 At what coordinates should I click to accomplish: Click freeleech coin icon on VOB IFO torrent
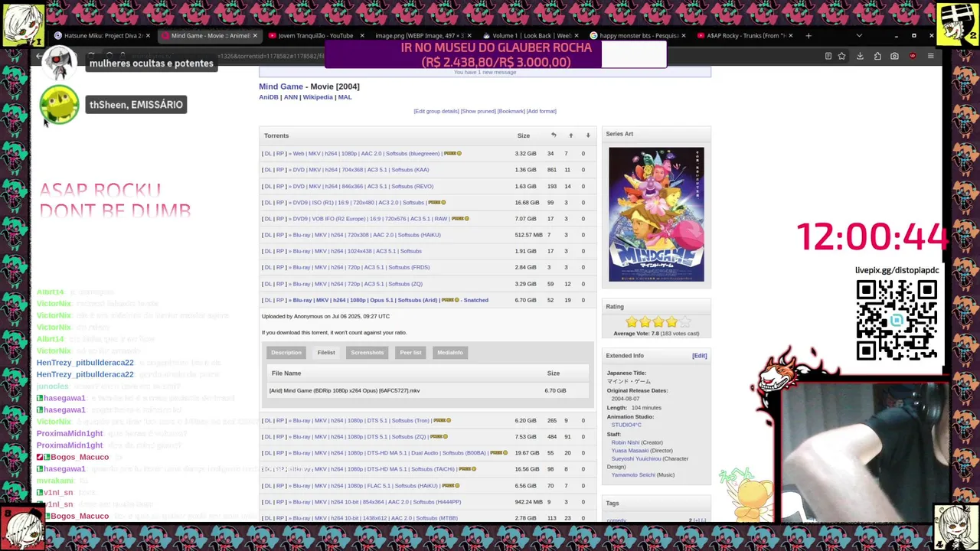click(x=460, y=219)
